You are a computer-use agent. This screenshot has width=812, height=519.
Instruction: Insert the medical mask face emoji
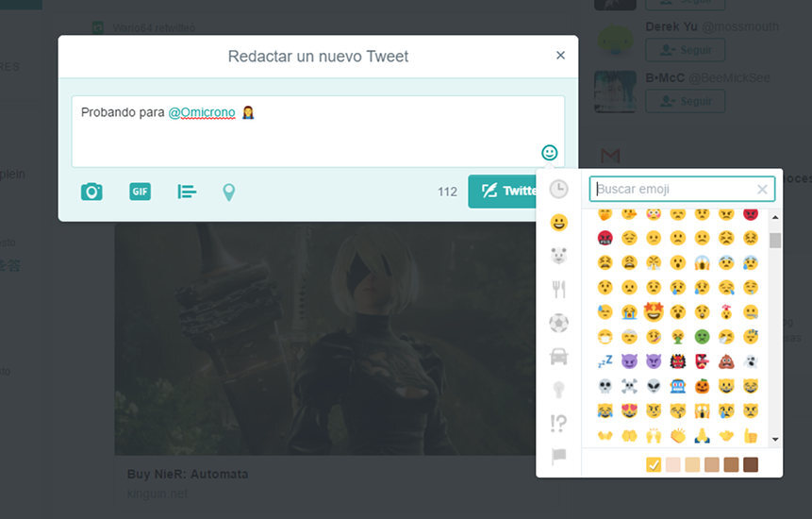(605, 337)
